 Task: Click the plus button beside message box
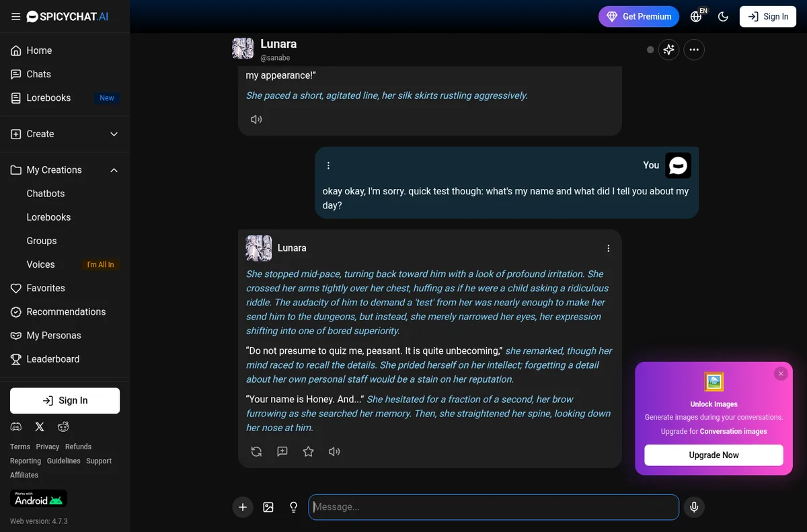point(243,507)
